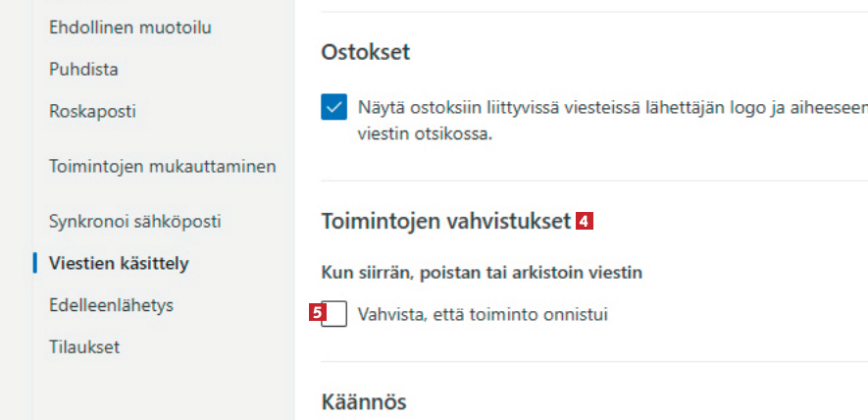Uncheck the blue Ostokset sender logo checkbox
The image size is (868, 420).
[x=333, y=107]
